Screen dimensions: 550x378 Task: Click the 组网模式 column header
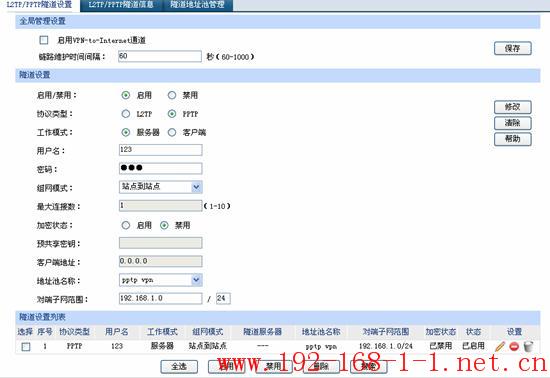click(x=208, y=332)
